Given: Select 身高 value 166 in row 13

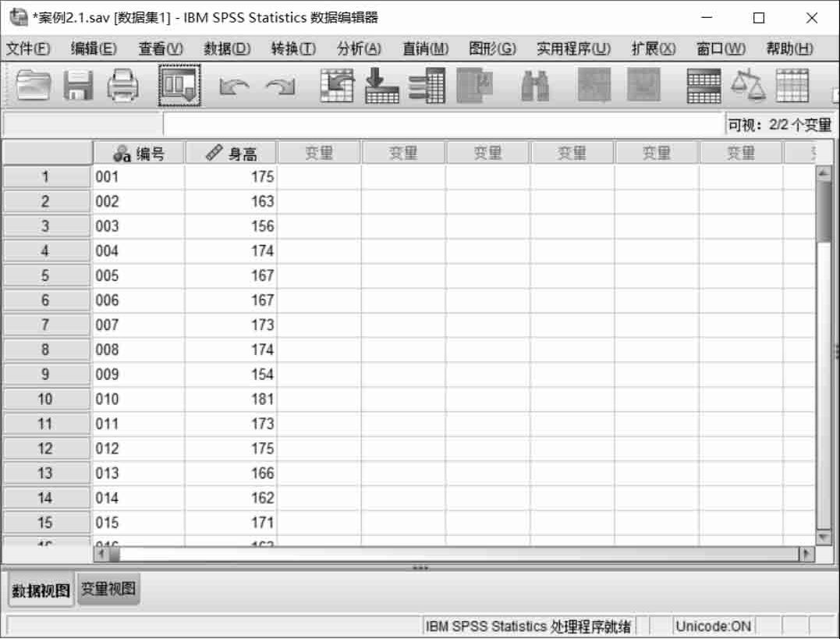Looking at the screenshot, I should (x=231, y=474).
